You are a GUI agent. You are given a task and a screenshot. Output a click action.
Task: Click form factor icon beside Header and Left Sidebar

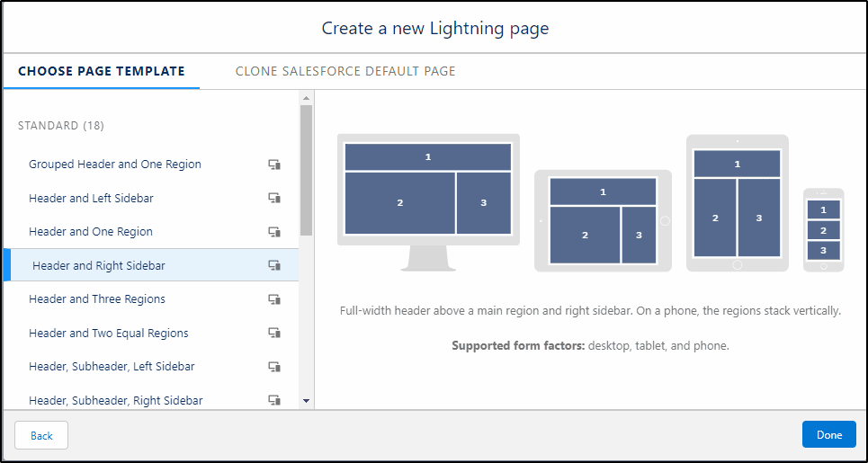coord(274,198)
